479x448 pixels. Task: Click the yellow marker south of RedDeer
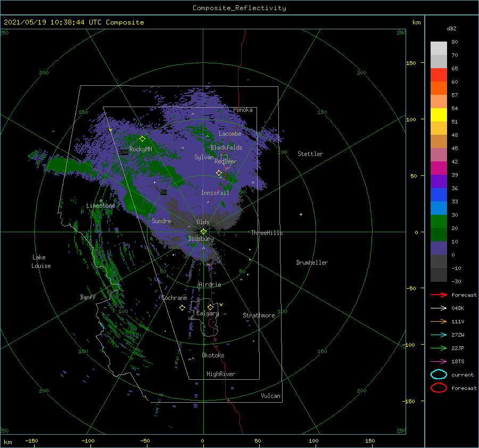coord(219,173)
